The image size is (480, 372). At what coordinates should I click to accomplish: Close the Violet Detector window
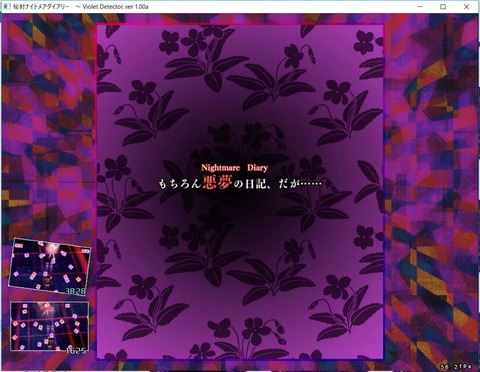coord(466,7)
